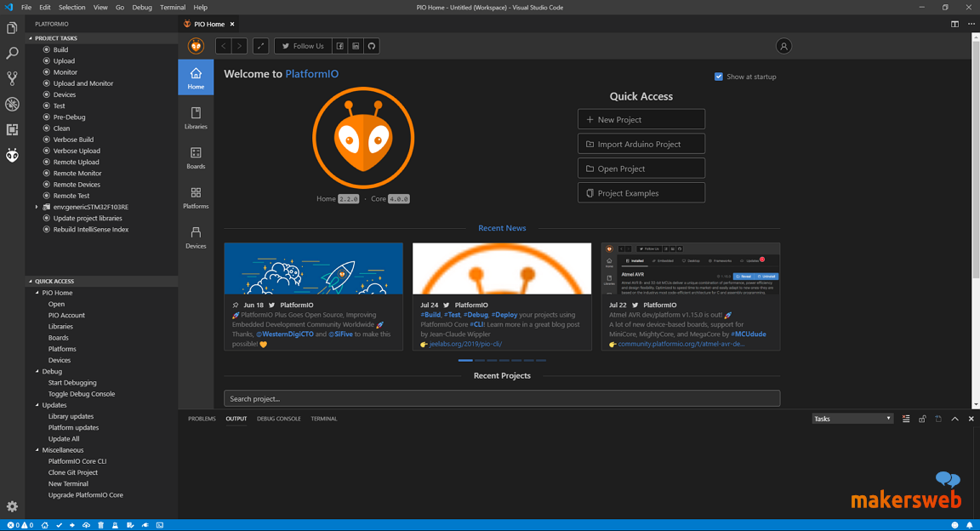Click the feedback smiley in status bar
The height and width of the screenshot is (531, 980).
[x=954, y=525]
